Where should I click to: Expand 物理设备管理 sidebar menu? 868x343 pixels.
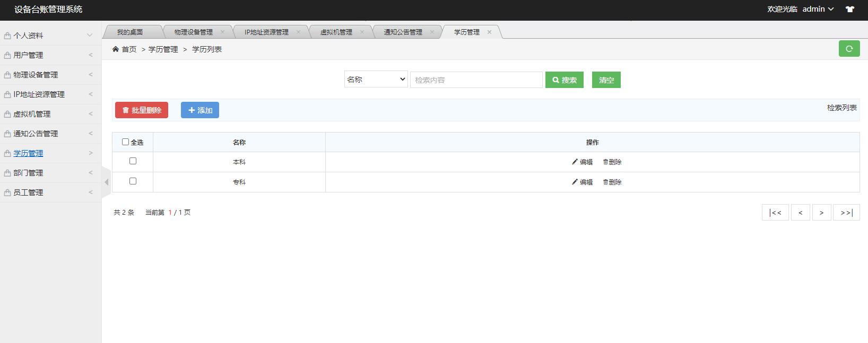[50, 75]
